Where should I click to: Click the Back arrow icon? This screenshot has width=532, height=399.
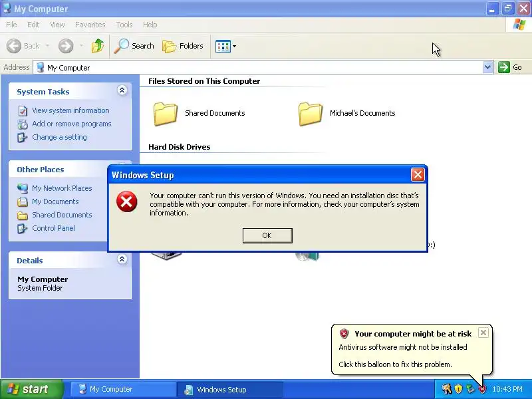14,46
